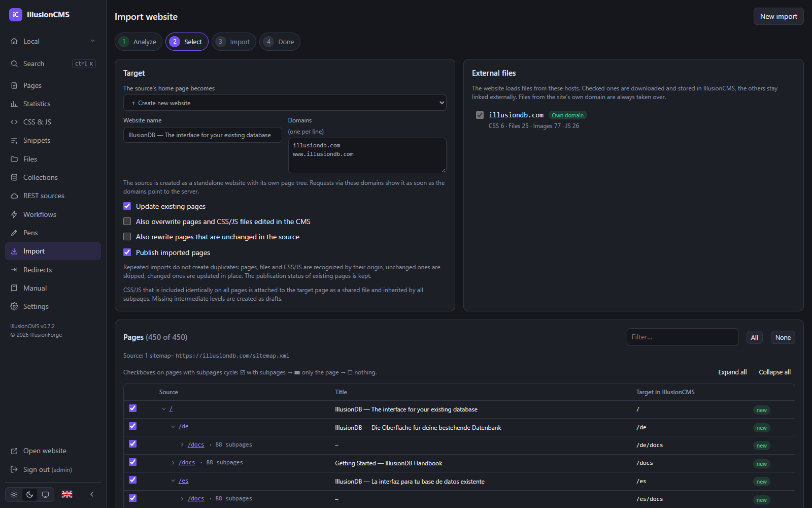Select dark theme moon icon
Viewport: 812px width, 508px height.
point(29,494)
